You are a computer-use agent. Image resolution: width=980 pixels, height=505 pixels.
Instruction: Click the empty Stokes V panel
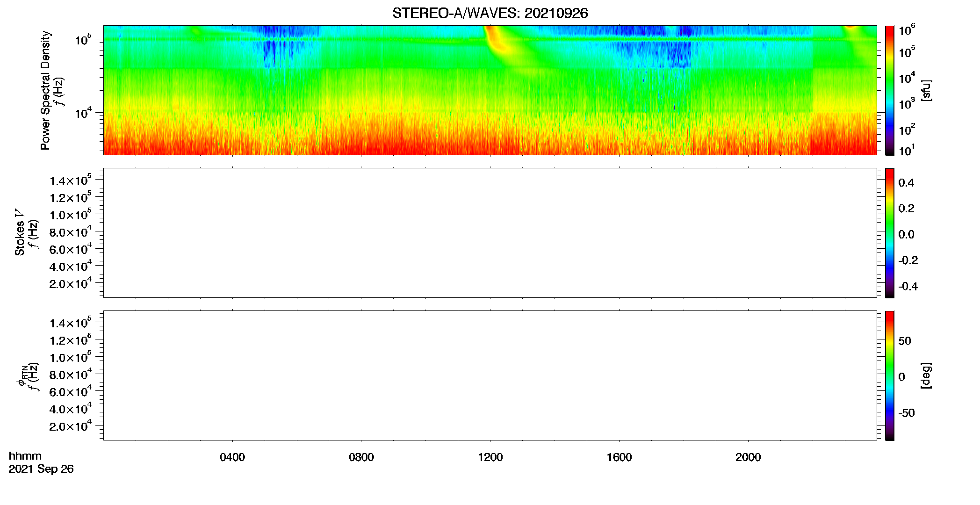point(490,233)
